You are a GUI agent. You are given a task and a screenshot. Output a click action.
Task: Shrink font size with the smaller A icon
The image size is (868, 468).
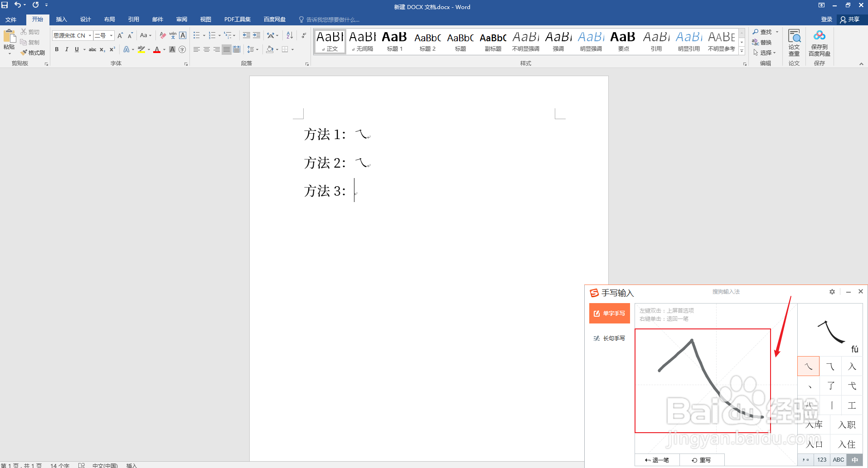(x=130, y=35)
